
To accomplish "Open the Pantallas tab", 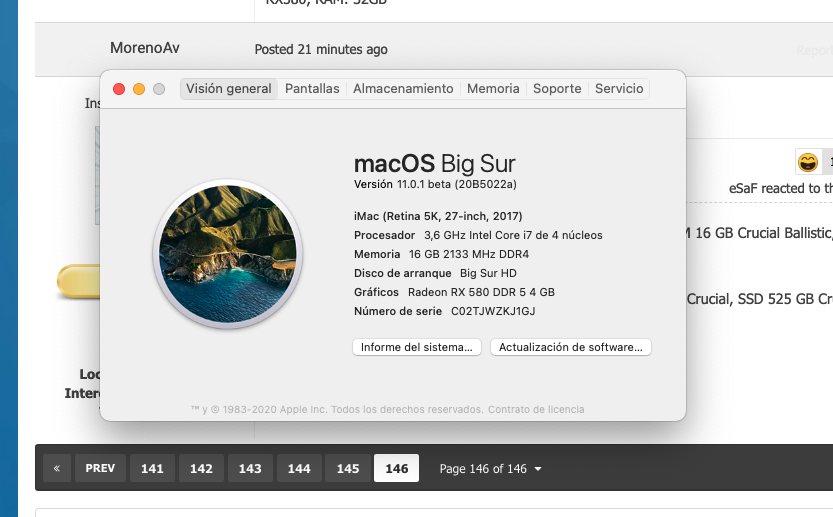I will (312, 89).
